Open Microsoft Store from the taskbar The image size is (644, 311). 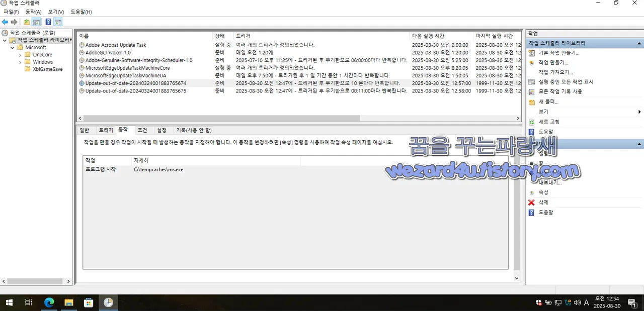[89, 302]
